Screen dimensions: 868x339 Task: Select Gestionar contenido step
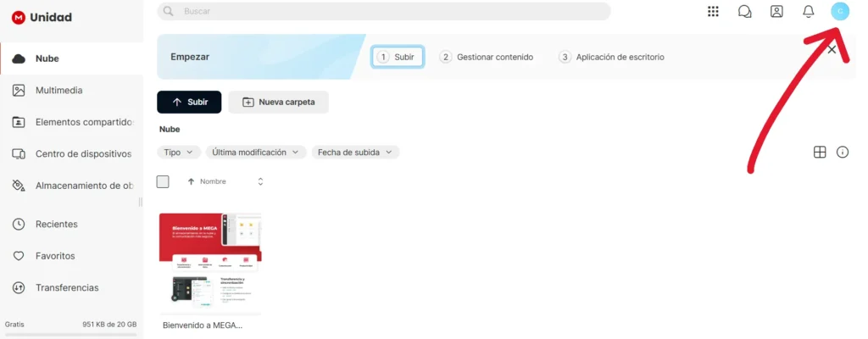coord(486,57)
